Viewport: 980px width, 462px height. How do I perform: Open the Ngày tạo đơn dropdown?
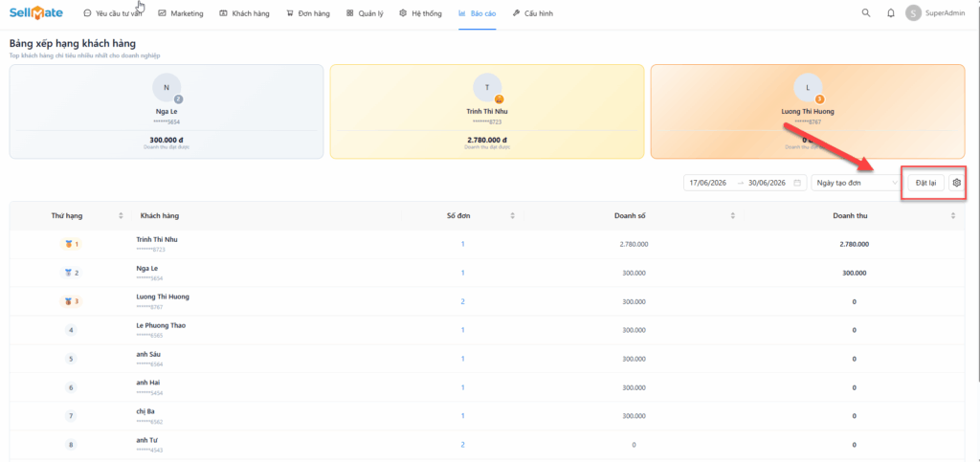tap(857, 183)
